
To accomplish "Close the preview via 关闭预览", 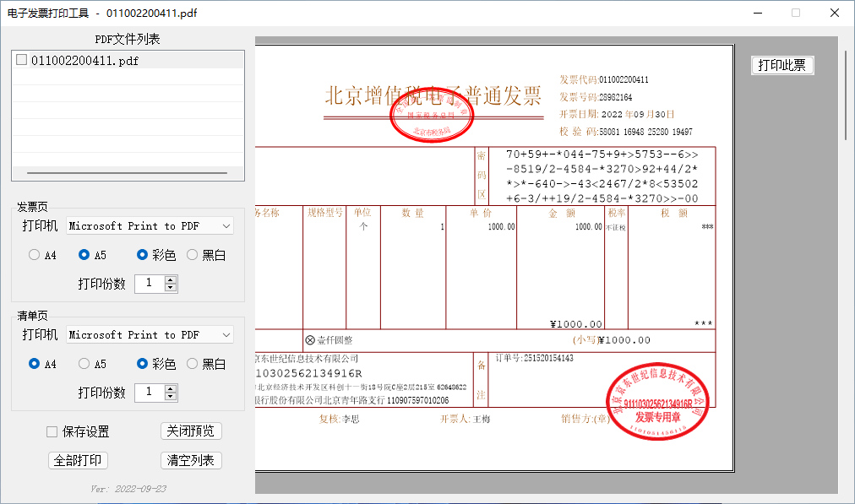I will click(x=190, y=431).
